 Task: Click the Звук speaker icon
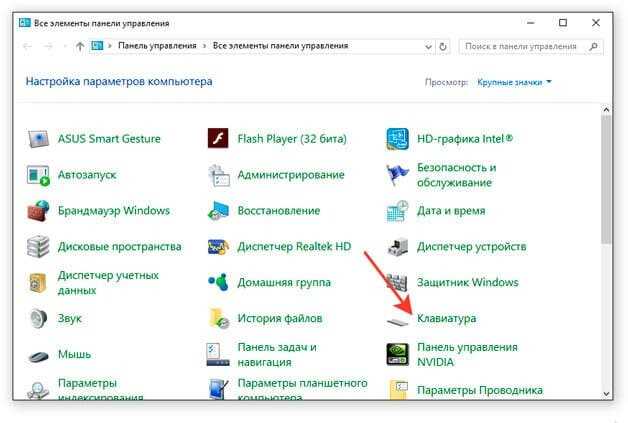[38, 319]
